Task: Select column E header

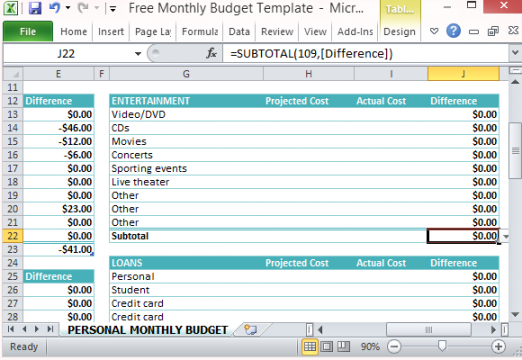Action: click(x=58, y=74)
